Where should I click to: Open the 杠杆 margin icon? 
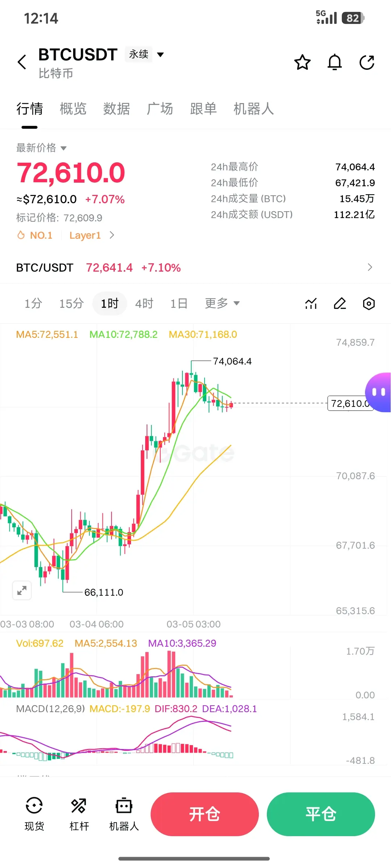[79, 814]
